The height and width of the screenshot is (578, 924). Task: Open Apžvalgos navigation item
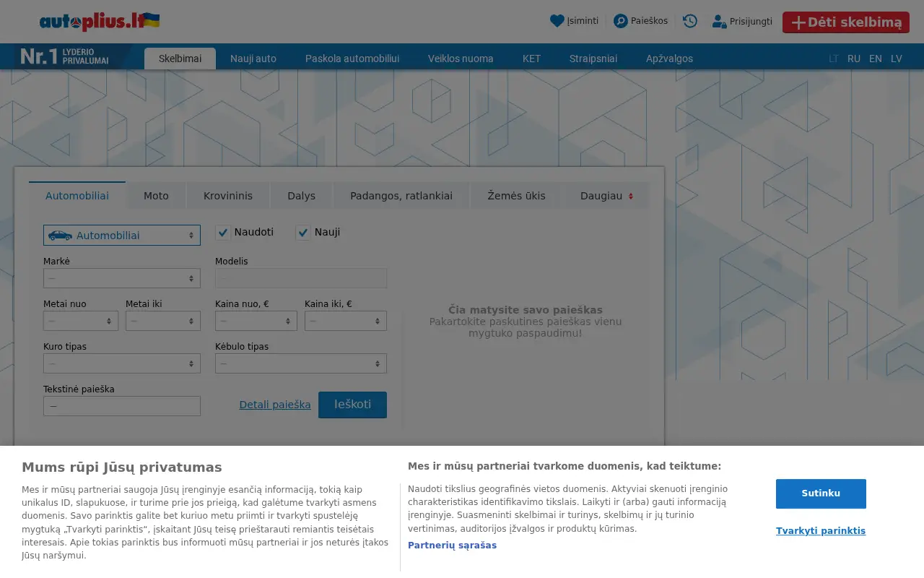point(669,59)
